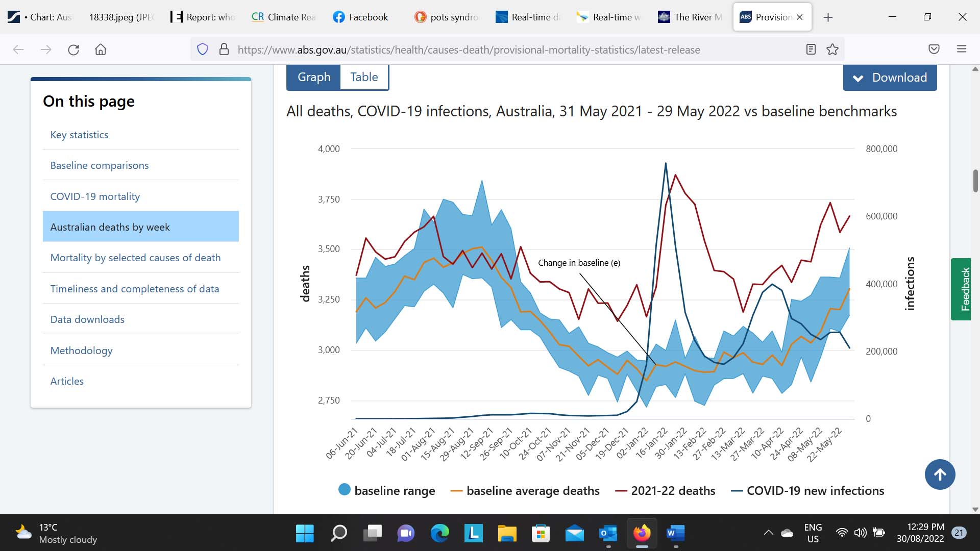Reload the current page
980x551 pixels.
(x=73, y=49)
